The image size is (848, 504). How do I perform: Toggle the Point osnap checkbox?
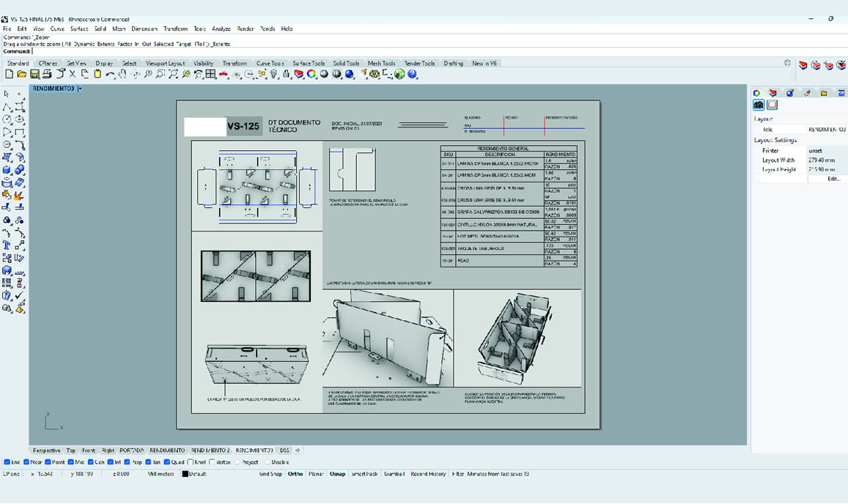point(48,462)
